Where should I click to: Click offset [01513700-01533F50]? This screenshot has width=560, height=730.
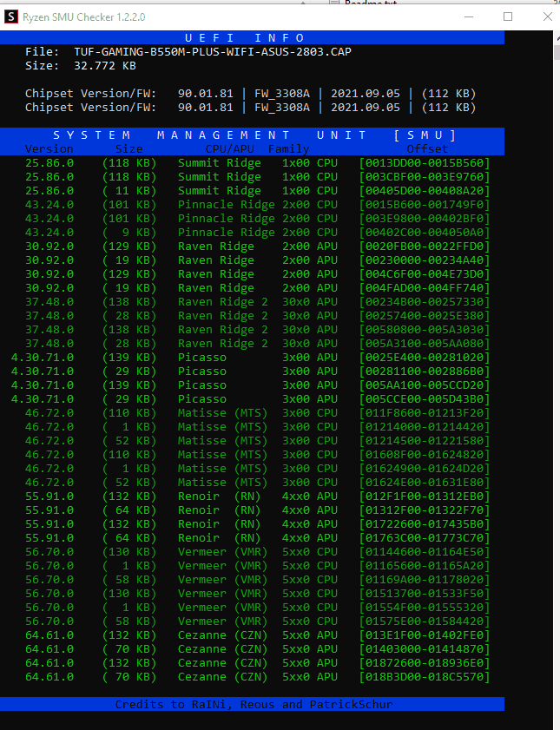(424, 594)
